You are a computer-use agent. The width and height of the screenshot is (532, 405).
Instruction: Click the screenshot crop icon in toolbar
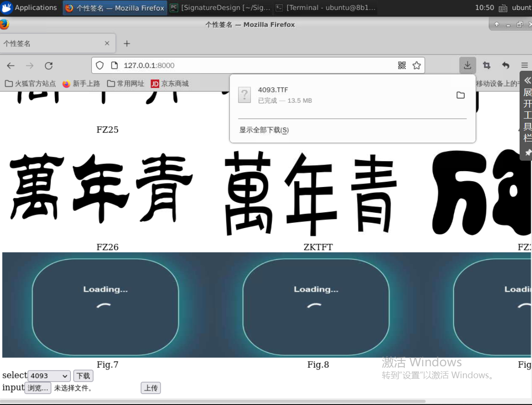(x=487, y=66)
